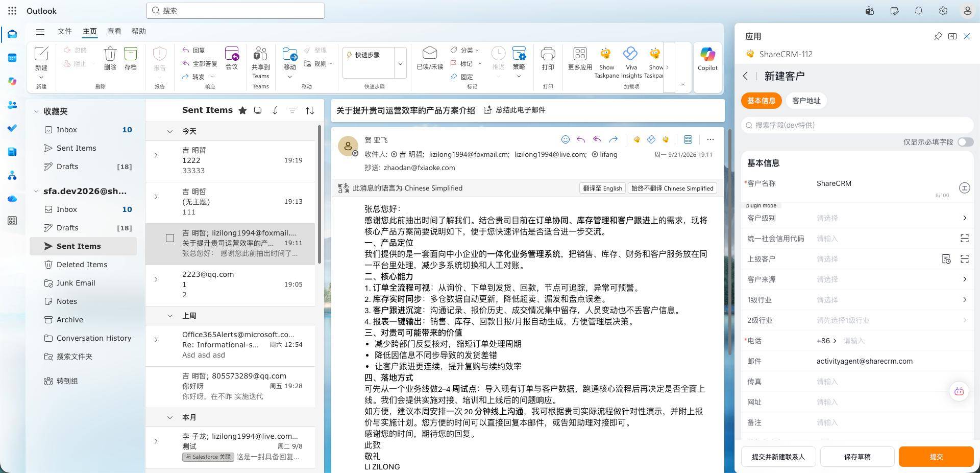The height and width of the screenshot is (473, 980).
Task: Toggle the hamburger navigation pane button
Action: pos(40,32)
